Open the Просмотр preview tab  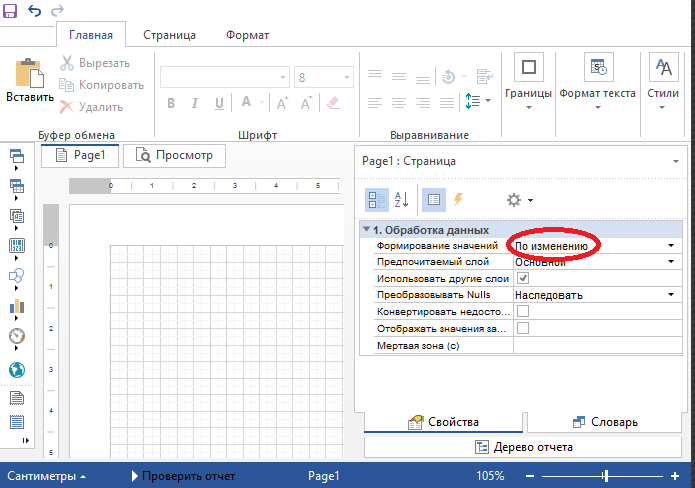click(x=175, y=155)
